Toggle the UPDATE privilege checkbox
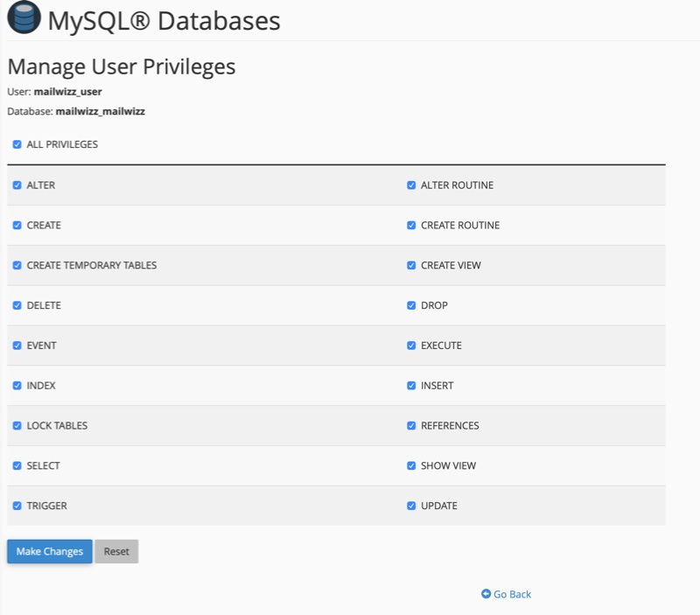Screen dimensions: 700x615 411,506
